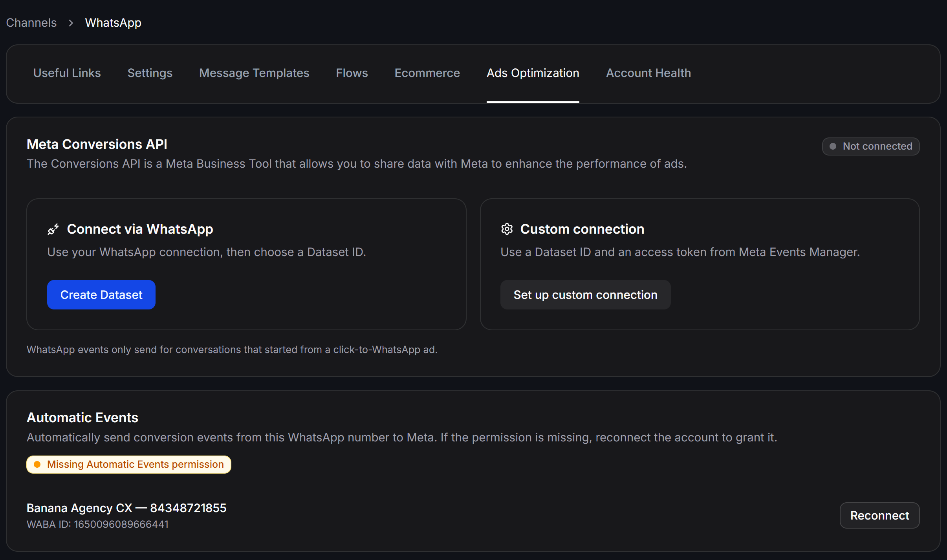
Task: Select the Ads Optimization tab
Action: pos(533,73)
